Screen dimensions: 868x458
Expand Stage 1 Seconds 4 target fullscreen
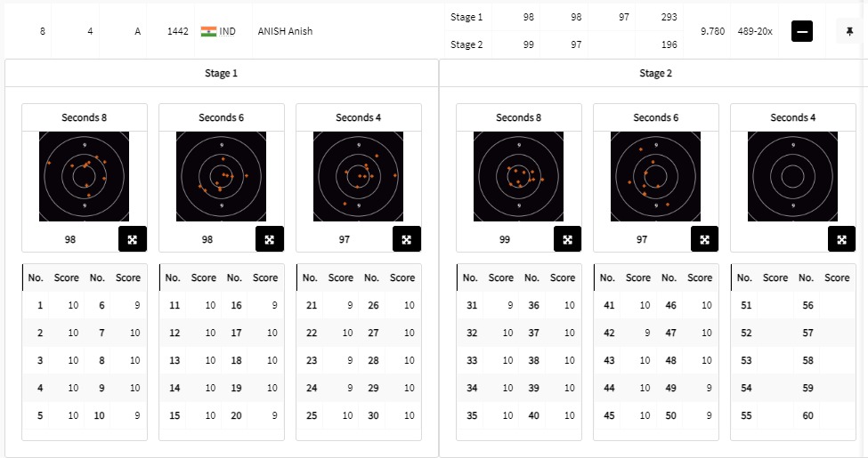point(407,239)
